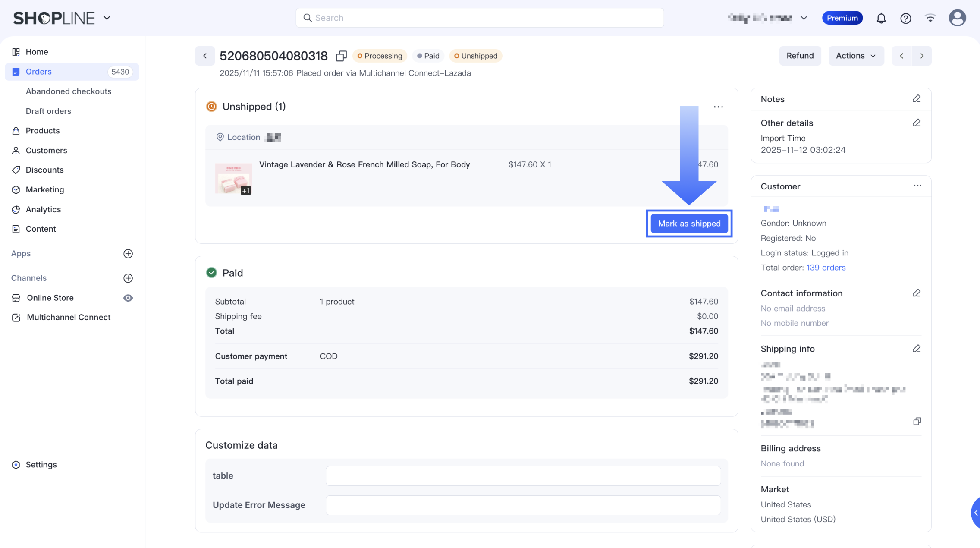Edit Contact information pencil icon
Screen dimensions: 980x548
click(917, 293)
